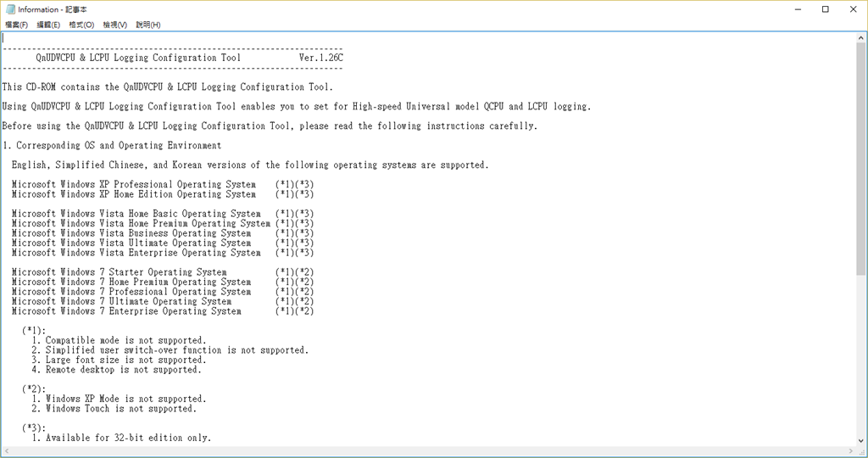The height and width of the screenshot is (458, 868).
Task: Open the 檔案(F) File menu
Action: [17, 25]
